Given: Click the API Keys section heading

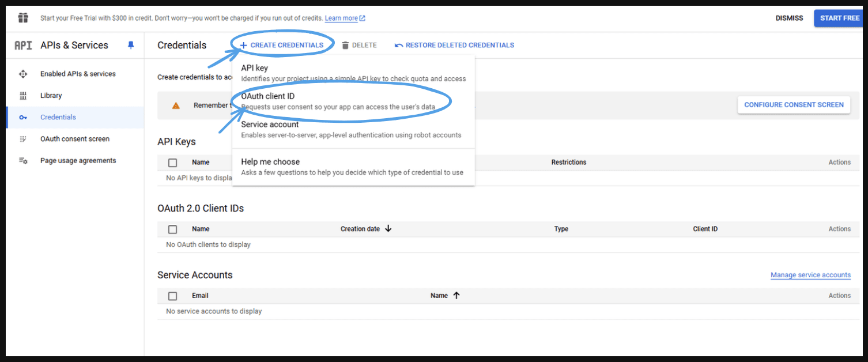Looking at the screenshot, I should (176, 142).
